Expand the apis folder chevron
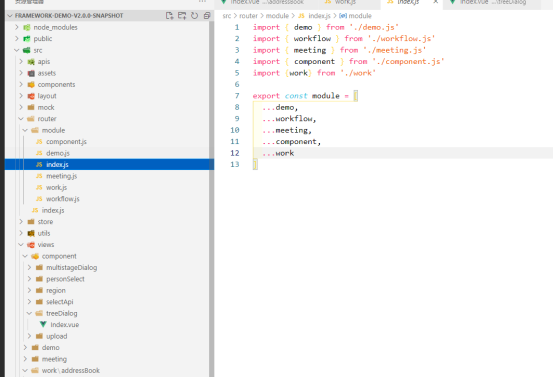Screen dimensions: 553x377 click(21, 61)
